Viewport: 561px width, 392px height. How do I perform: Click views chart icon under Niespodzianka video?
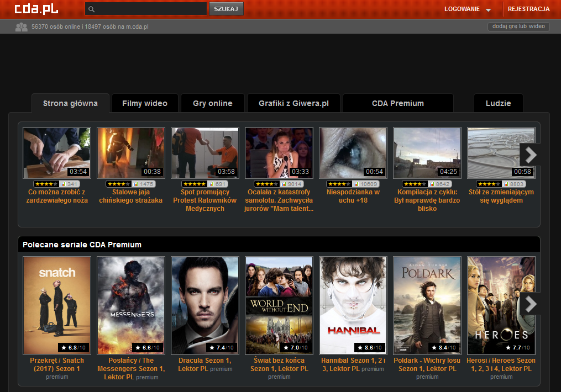(x=357, y=184)
